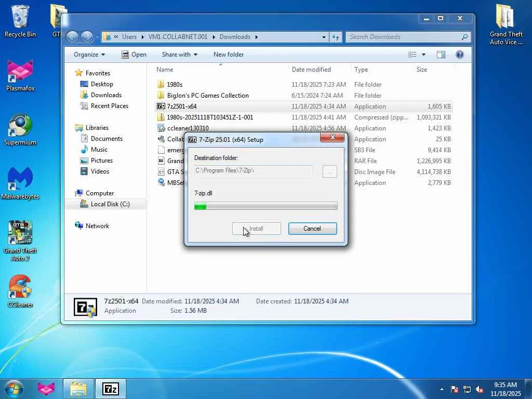Click the Destination folder path field
Viewport: 532px width, 399px height.
[x=254, y=170]
